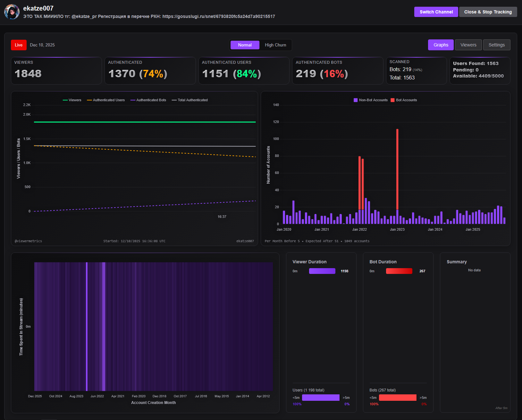522x420 pixels.
Task: Click the bright stripe in heatmap near Aug 2023
Action: pyautogui.click(x=87, y=326)
